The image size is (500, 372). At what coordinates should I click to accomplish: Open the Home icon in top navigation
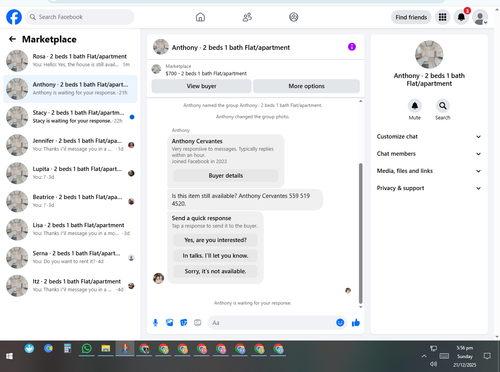tap(200, 17)
